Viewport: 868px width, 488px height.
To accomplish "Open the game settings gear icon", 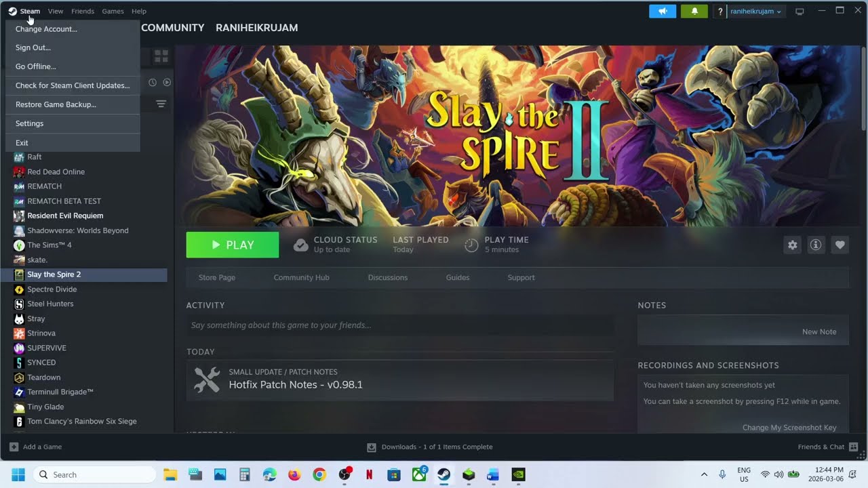I will pyautogui.click(x=792, y=245).
